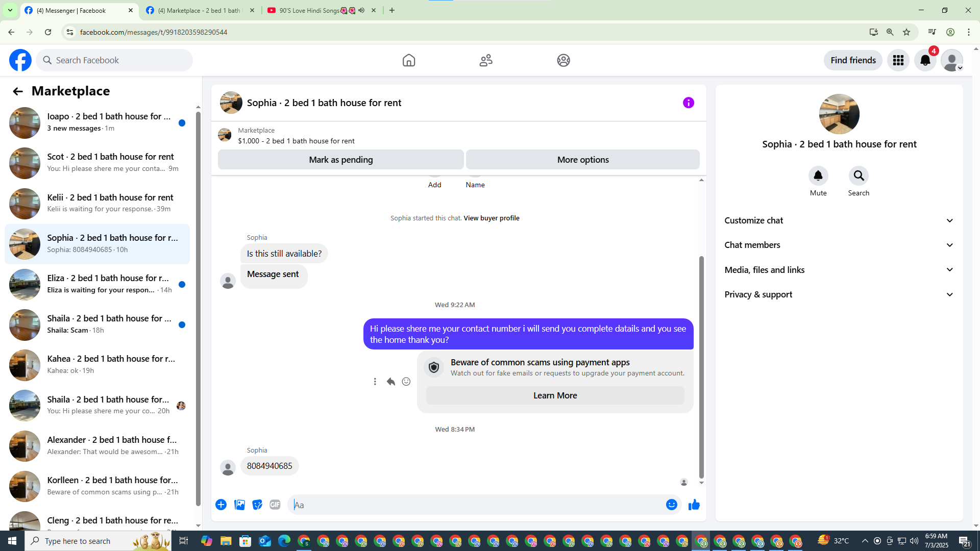Viewport: 980px width, 551px height.
Task: Open View buyer profile link
Action: point(491,218)
